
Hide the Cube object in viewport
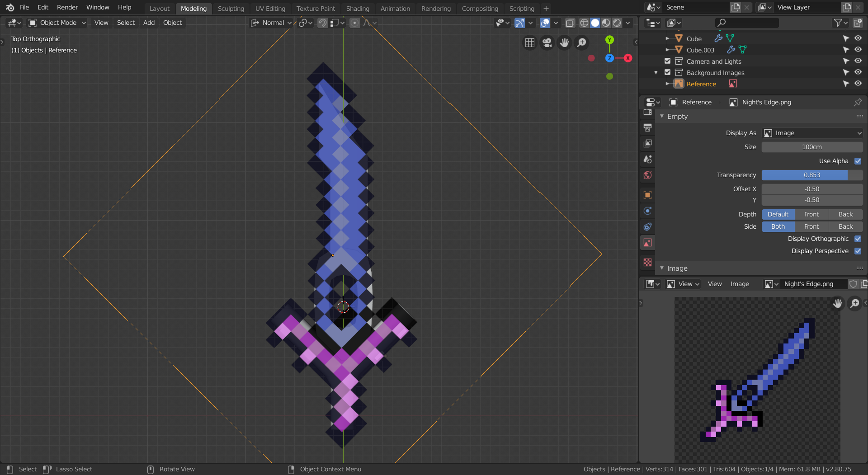[858, 38]
